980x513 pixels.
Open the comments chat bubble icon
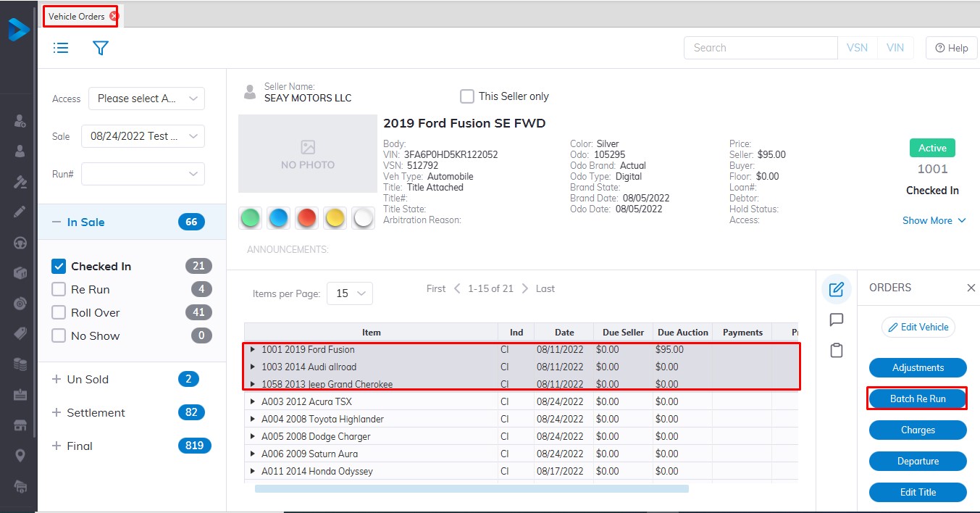coord(836,320)
